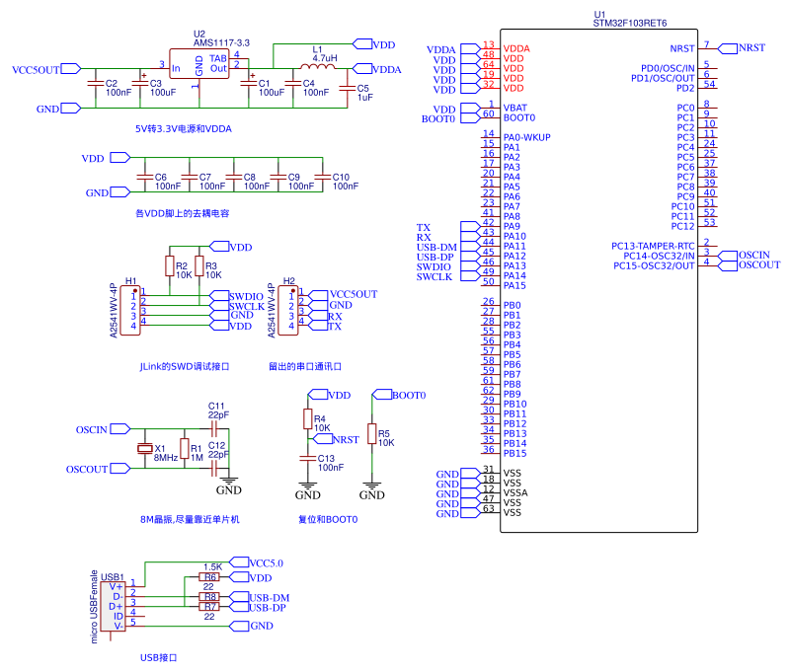Select SWDIO port at header H1
The width and height of the screenshot is (791, 672).
219,295
